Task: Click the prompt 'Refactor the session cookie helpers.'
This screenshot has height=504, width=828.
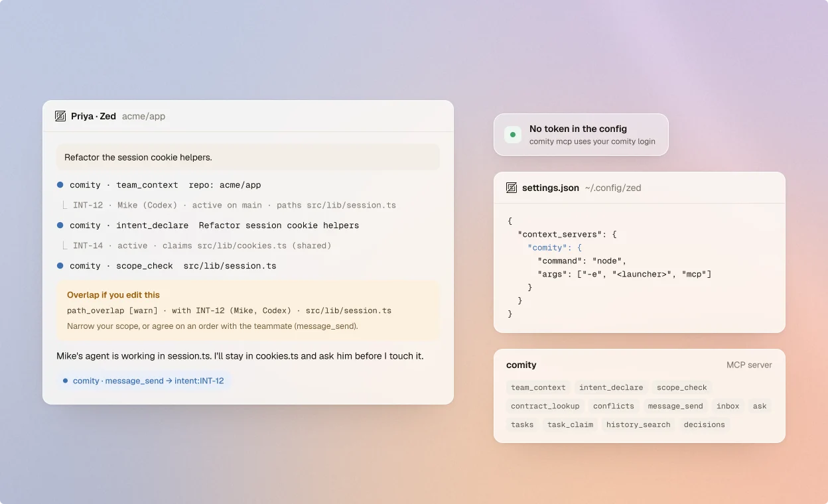Action: pyautogui.click(x=247, y=157)
